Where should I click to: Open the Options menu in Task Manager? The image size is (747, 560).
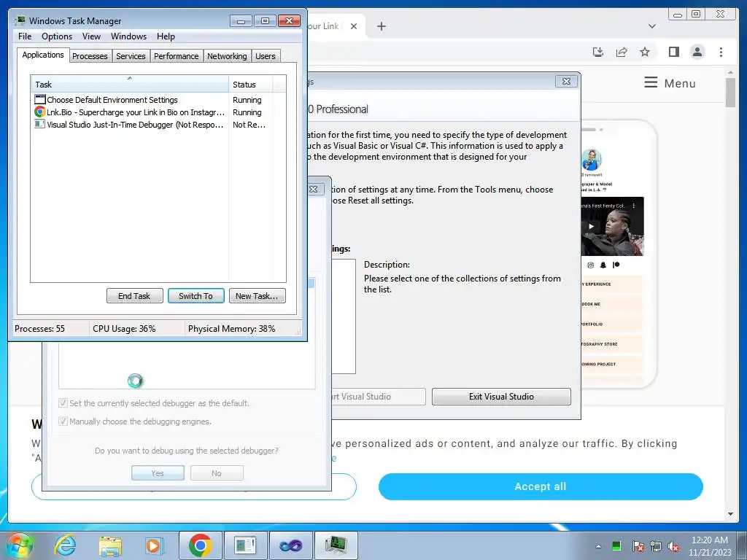(57, 36)
